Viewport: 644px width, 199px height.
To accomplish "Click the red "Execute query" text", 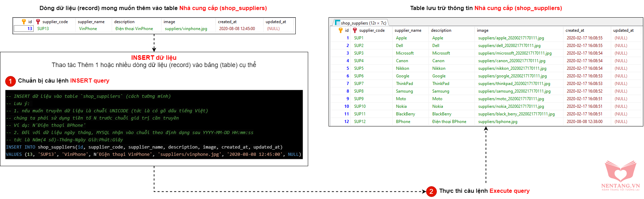I will tap(509, 191).
